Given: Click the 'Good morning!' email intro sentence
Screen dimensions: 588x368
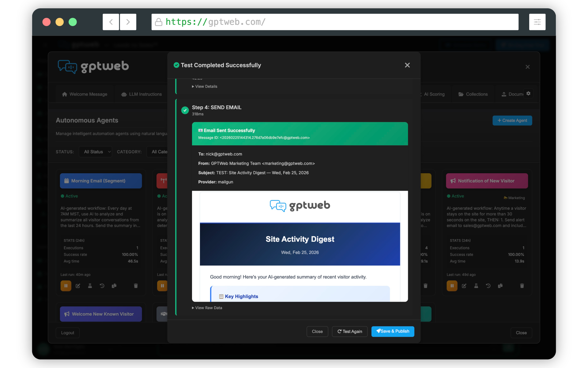Looking at the screenshot, I should point(288,277).
